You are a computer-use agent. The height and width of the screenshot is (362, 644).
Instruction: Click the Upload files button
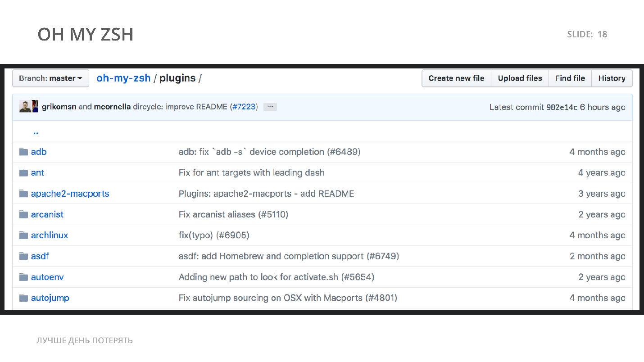tap(520, 78)
